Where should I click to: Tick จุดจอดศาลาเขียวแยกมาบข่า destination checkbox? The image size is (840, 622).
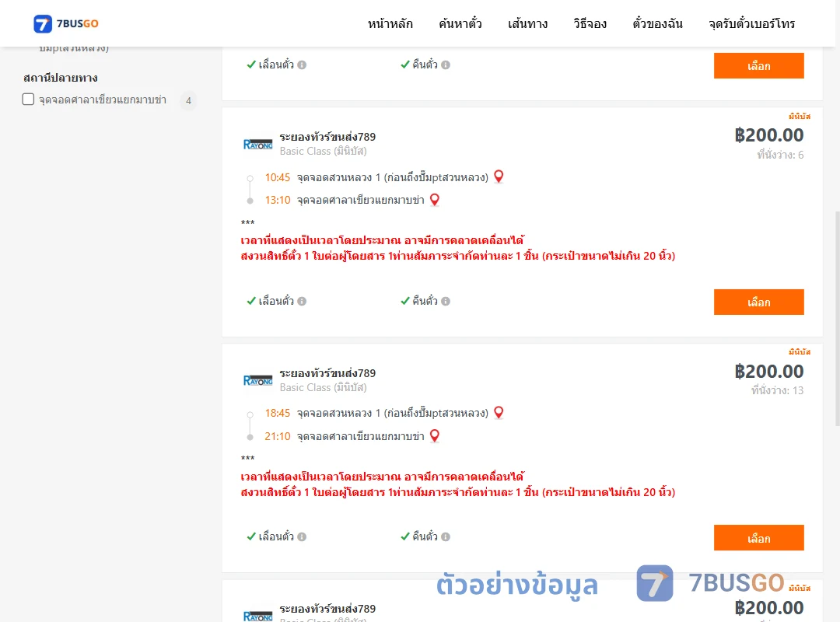28,99
